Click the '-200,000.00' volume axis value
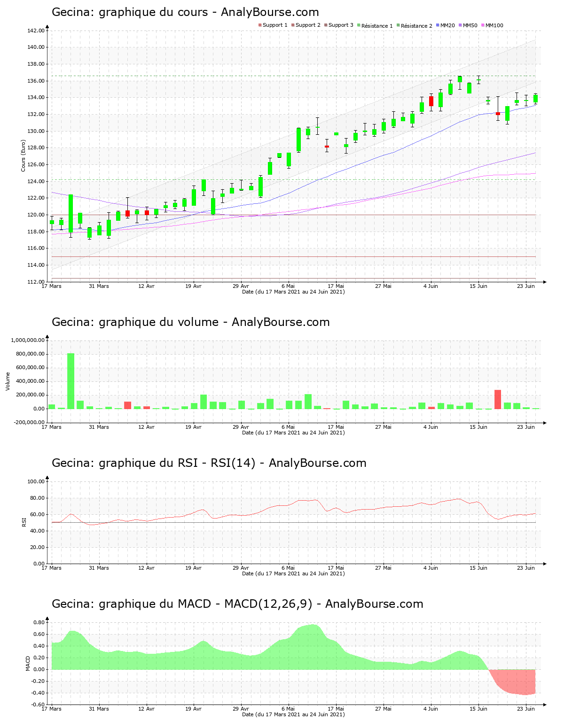 pos(29,422)
